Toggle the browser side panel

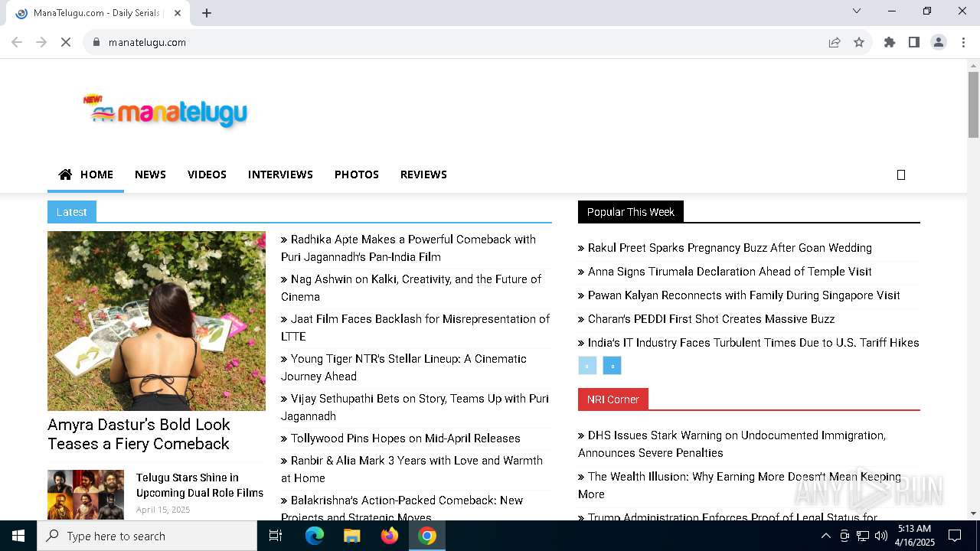tap(914, 42)
